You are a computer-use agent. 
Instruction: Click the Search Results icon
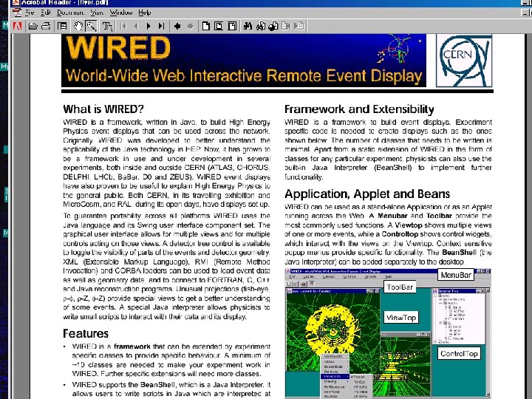[273, 26]
